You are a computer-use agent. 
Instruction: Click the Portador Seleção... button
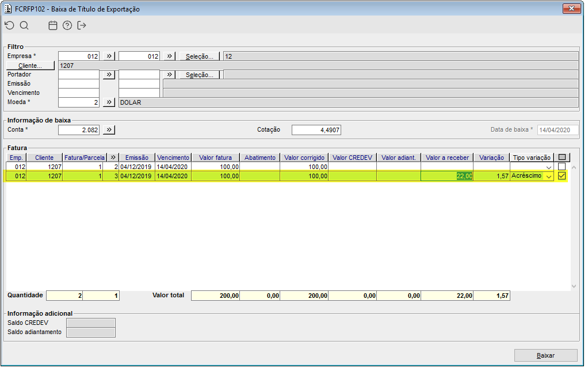coord(200,75)
